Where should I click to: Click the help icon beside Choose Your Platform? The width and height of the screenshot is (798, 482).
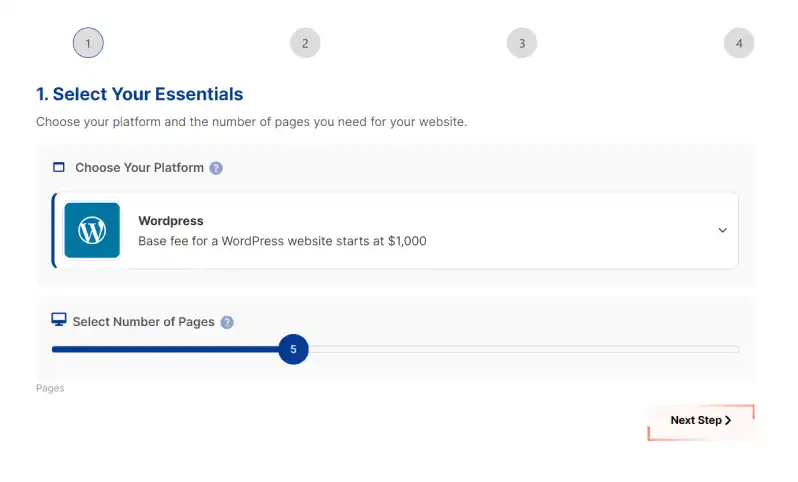pyautogui.click(x=216, y=168)
